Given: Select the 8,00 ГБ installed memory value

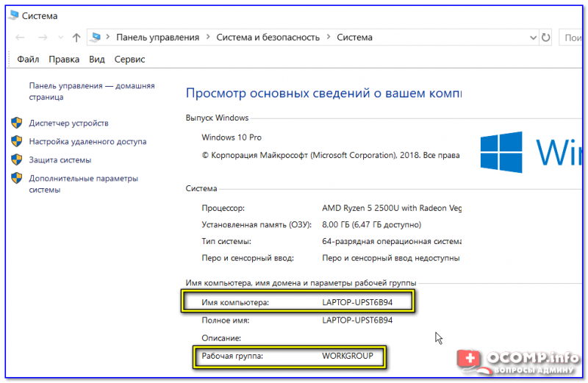Looking at the screenshot, I should tap(371, 224).
